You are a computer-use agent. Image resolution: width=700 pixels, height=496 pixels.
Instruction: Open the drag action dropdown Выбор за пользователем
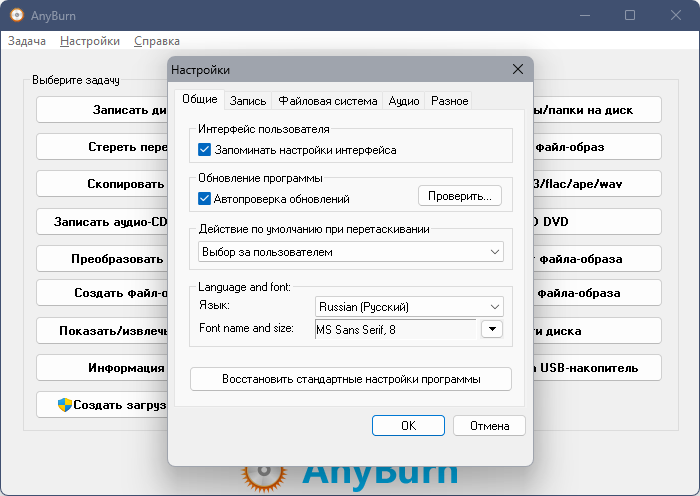(351, 252)
